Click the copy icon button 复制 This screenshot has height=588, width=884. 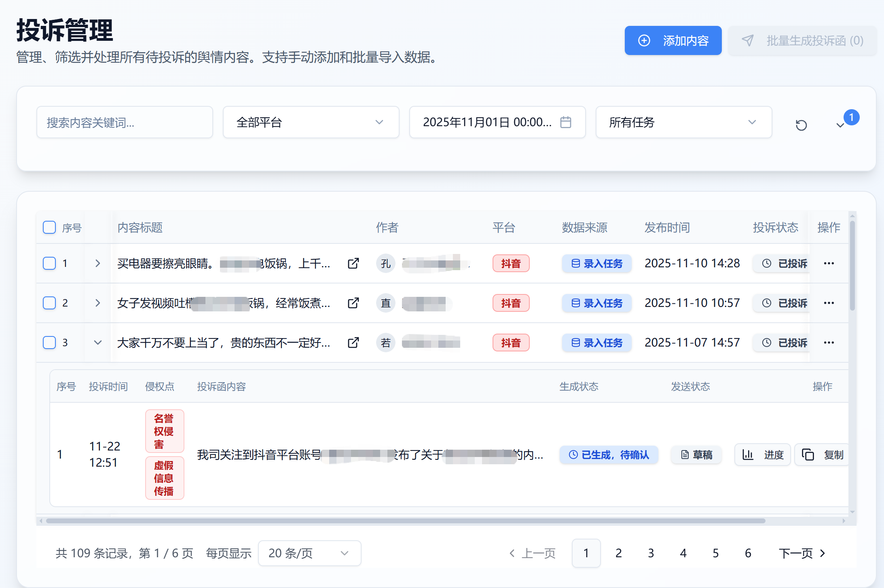click(822, 455)
